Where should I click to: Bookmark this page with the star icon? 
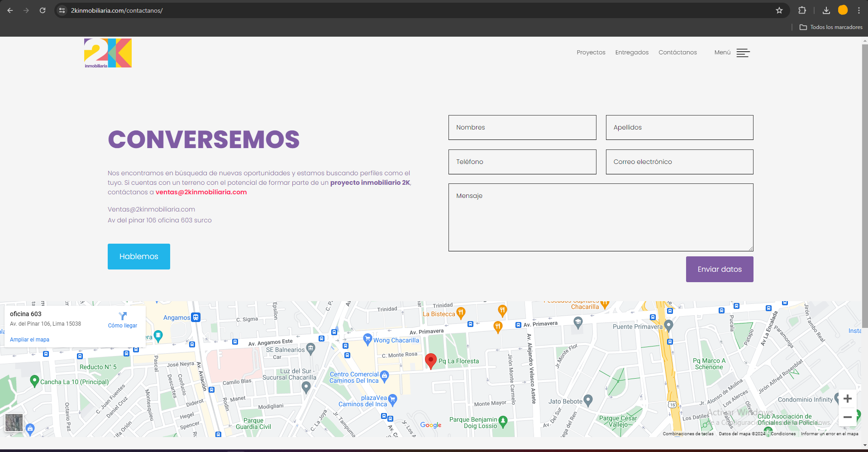click(x=779, y=10)
